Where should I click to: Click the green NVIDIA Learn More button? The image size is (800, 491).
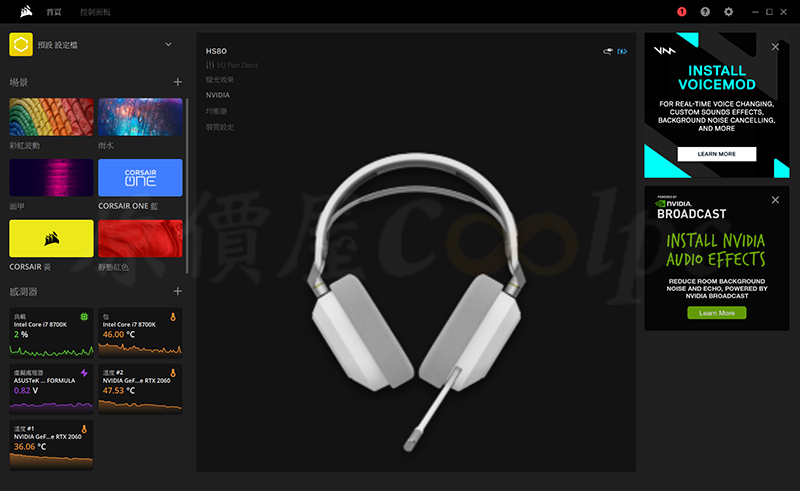pyautogui.click(x=716, y=313)
